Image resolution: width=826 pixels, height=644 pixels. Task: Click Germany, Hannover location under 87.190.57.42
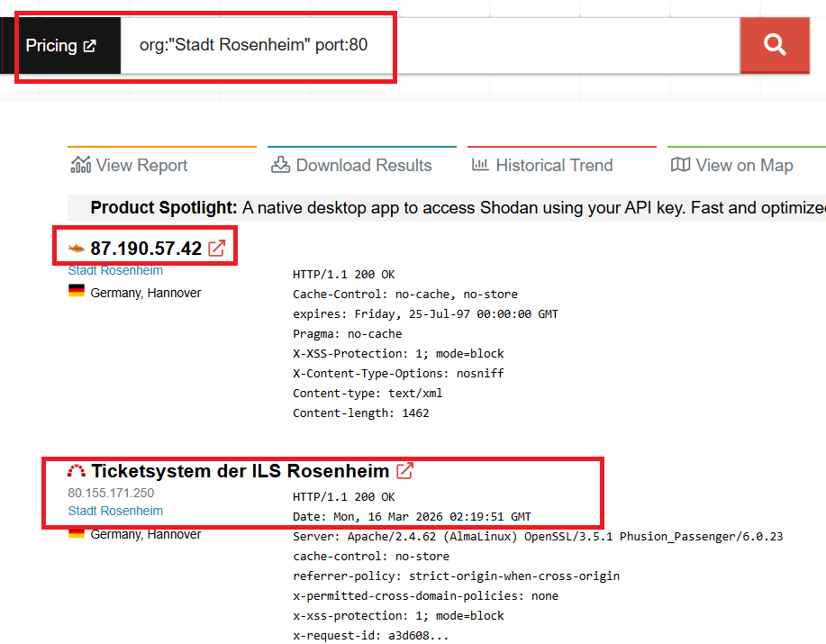[146, 293]
